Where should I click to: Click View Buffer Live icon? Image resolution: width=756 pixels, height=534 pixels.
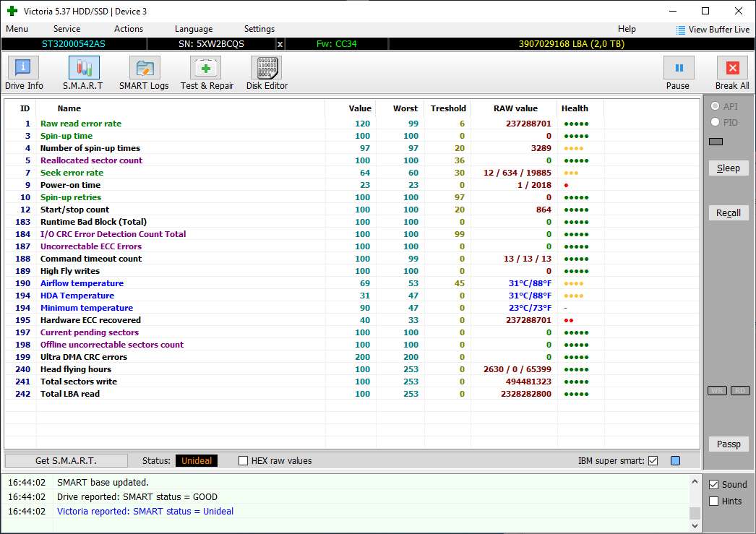click(681, 30)
